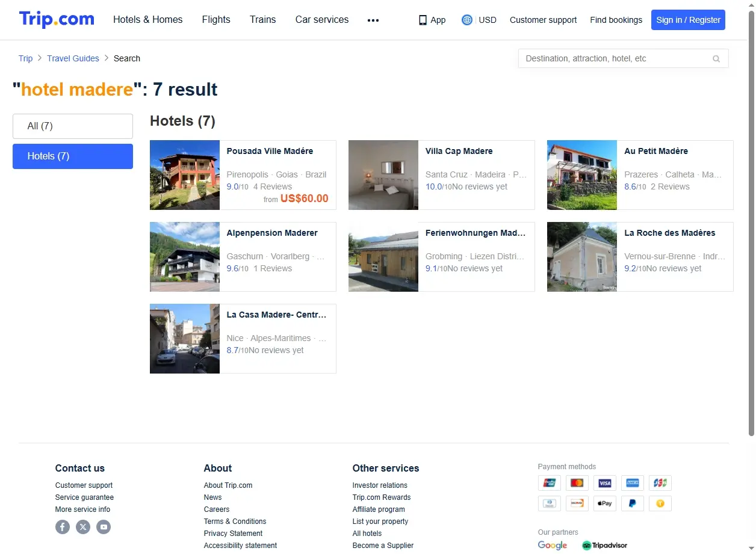
Task: Click the Alpenpension Maderer title
Action: coord(272,233)
